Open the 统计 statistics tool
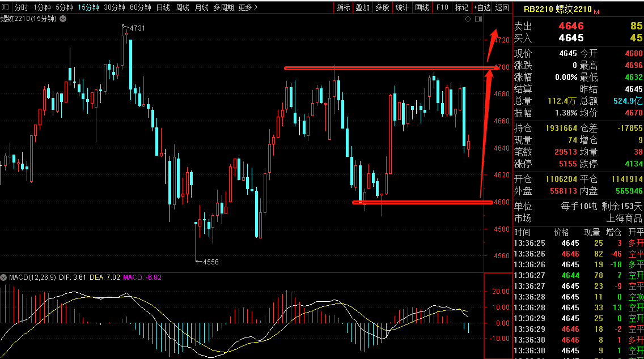Viewport: 644px width, 359px height. pos(402,7)
